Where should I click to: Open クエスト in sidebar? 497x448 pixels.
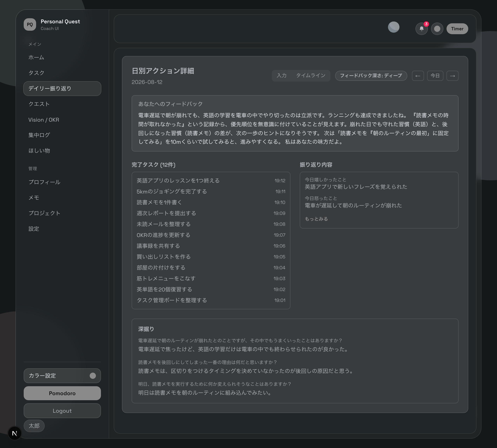[x=62, y=104]
